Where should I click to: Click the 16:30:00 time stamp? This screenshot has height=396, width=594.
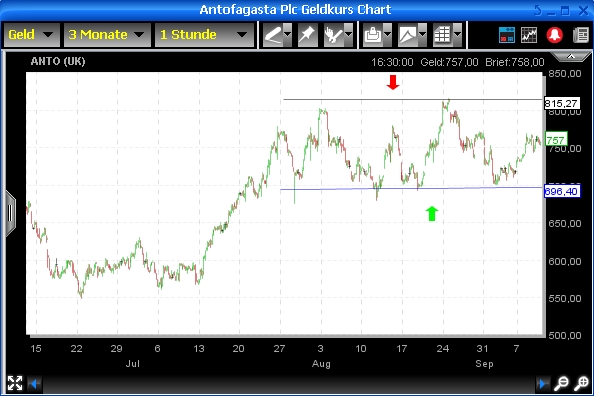[392, 62]
